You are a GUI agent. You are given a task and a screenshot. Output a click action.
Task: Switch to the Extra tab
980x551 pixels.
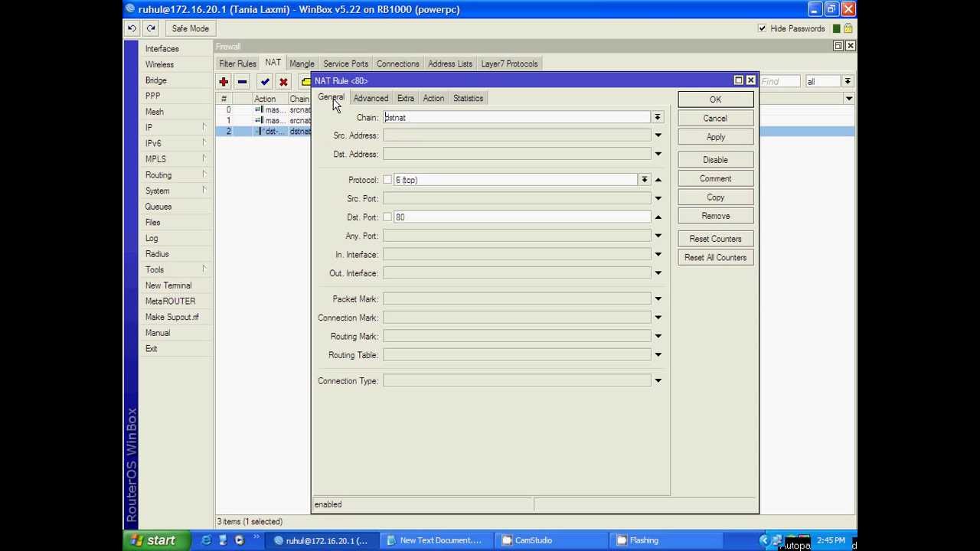pyautogui.click(x=406, y=98)
